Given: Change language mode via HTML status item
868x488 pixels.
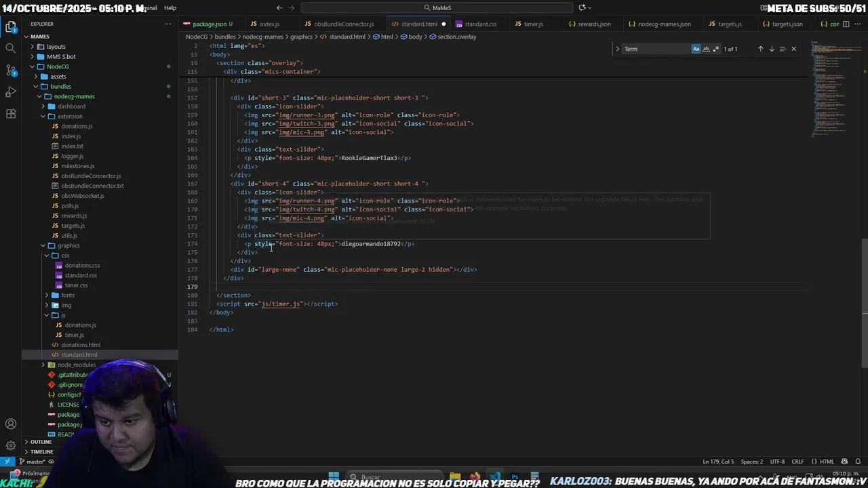Looking at the screenshot, I should 827,462.
